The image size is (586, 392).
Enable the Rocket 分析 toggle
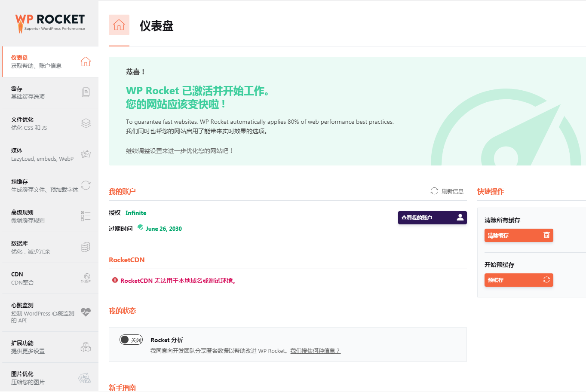(131, 340)
